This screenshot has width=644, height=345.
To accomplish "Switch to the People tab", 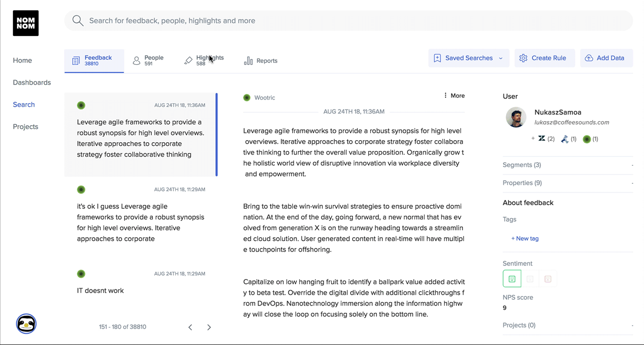I will pyautogui.click(x=148, y=61).
